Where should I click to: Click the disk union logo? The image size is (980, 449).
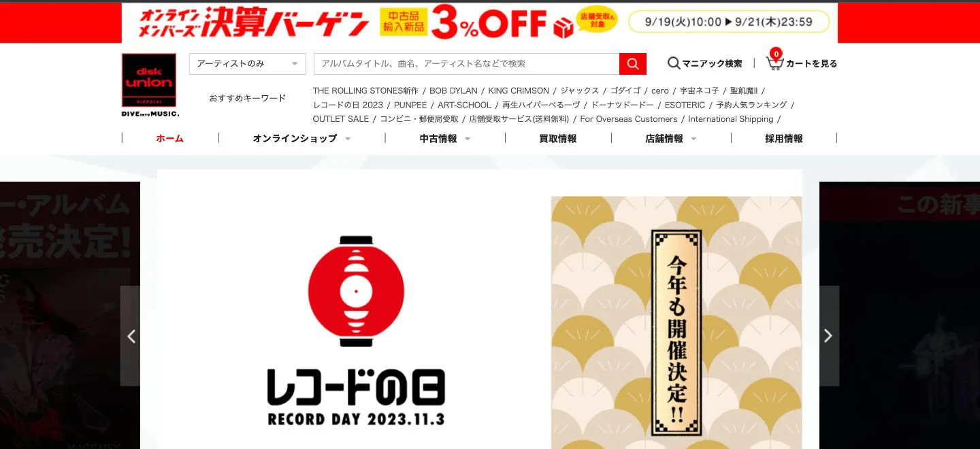coord(149,85)
